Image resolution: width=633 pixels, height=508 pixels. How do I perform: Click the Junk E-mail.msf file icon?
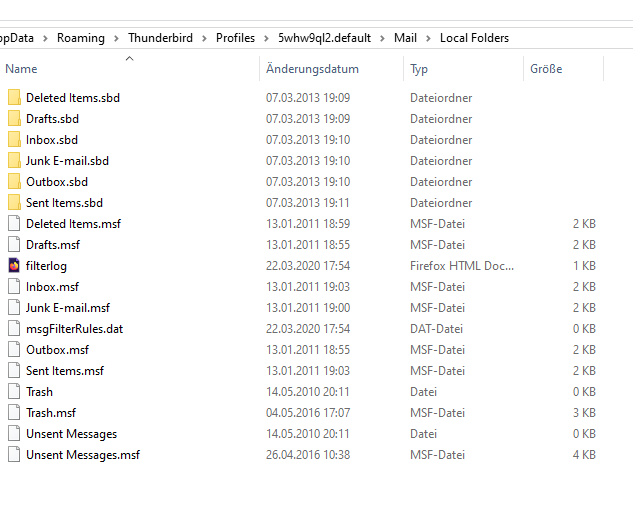pos(14,308)
